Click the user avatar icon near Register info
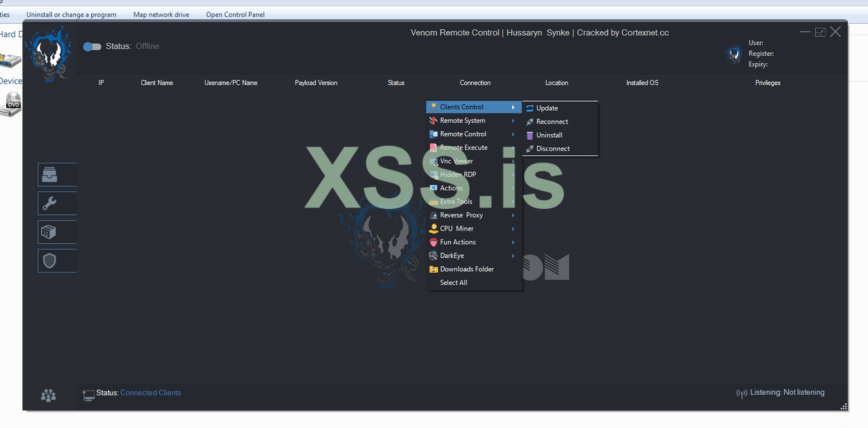The height and width of the screenshot is (428, 868). [x=734, y=54]
